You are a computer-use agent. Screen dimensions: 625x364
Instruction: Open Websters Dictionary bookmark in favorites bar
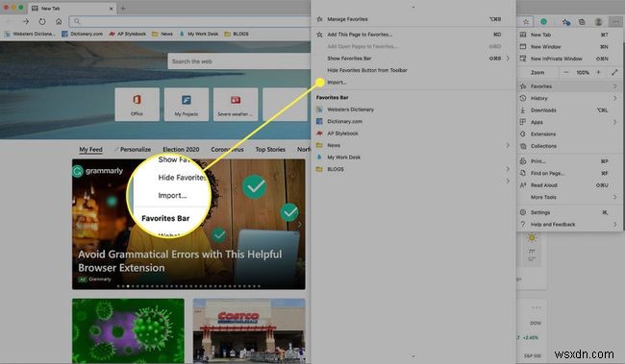click(30, 34)
